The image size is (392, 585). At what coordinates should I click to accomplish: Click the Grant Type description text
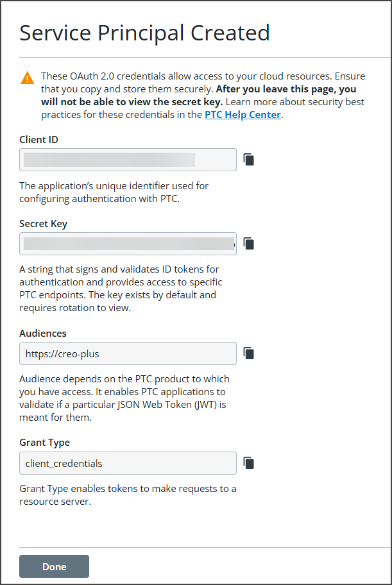[x=128, y=495]
